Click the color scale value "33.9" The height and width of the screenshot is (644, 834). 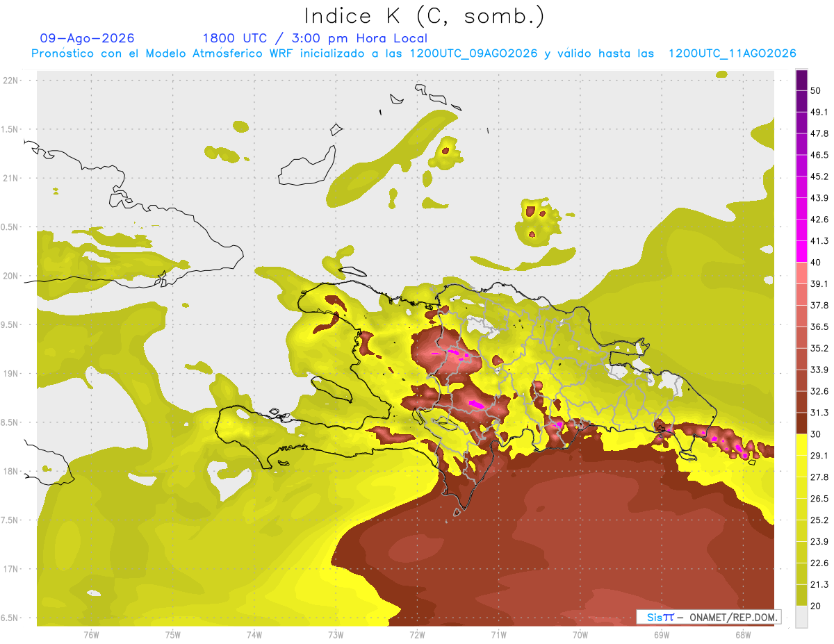(x=819, y=370)
